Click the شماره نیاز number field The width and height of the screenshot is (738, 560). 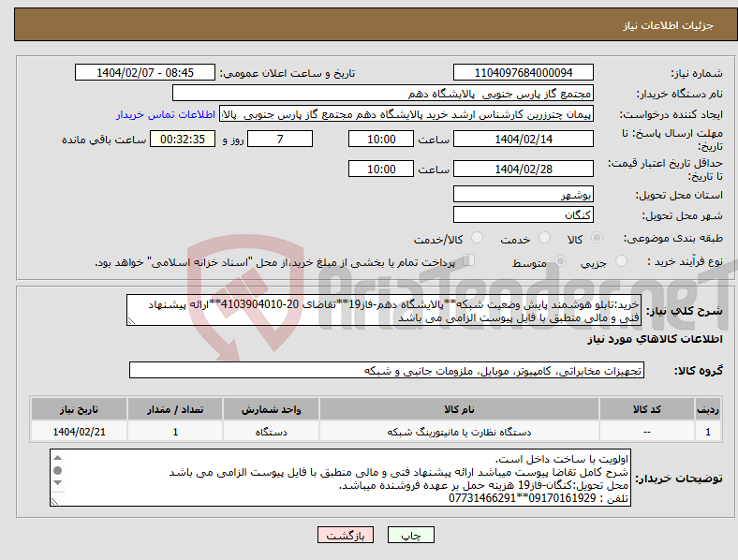(523, 72)
